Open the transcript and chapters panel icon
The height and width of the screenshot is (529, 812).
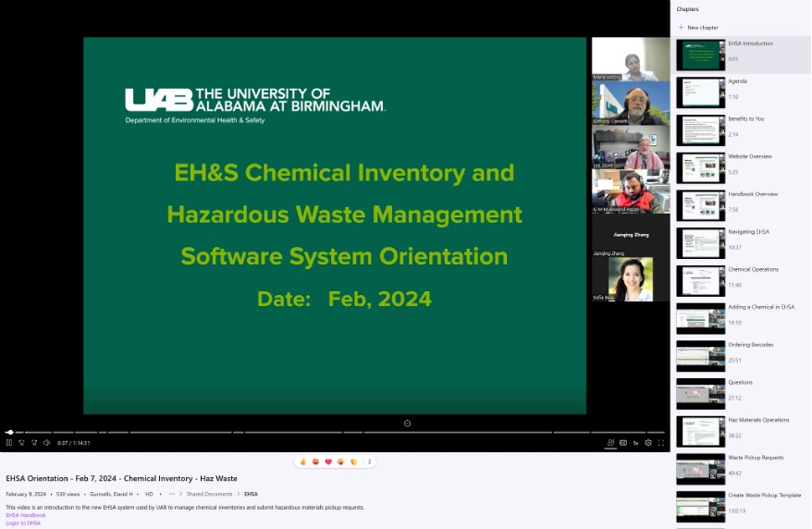610,443
